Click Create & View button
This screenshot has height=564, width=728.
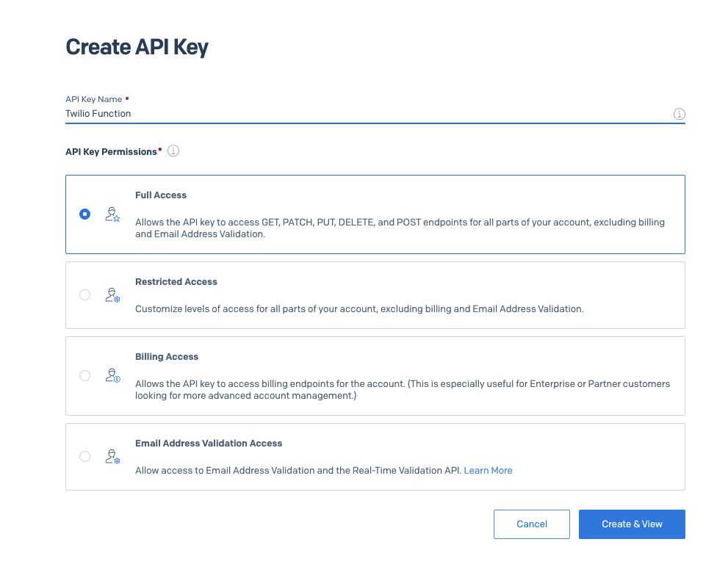click(632, 524)
